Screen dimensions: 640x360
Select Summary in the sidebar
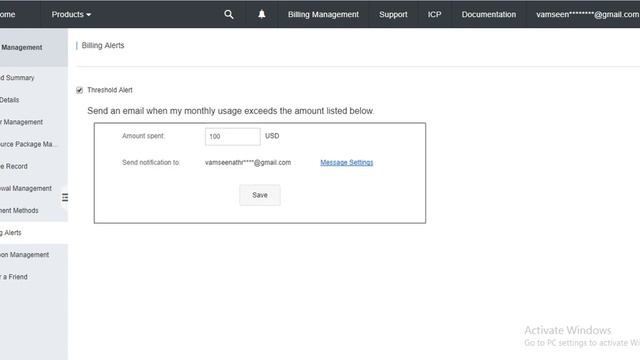17,78
